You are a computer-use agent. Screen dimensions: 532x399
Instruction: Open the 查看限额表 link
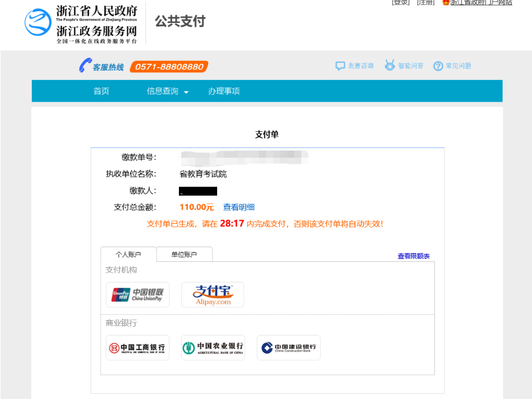point(413,256)
